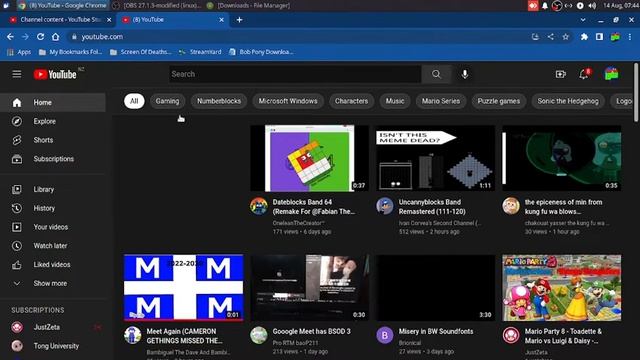Screen dimensions: 640x360
Task: Switch to the Channel content YouTube Studio tab
Action: click(x=60, y=20)
